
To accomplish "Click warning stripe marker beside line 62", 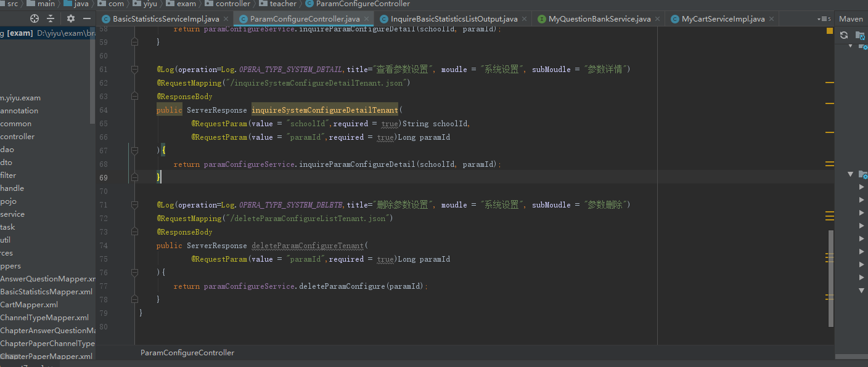I will pos(829,82).
